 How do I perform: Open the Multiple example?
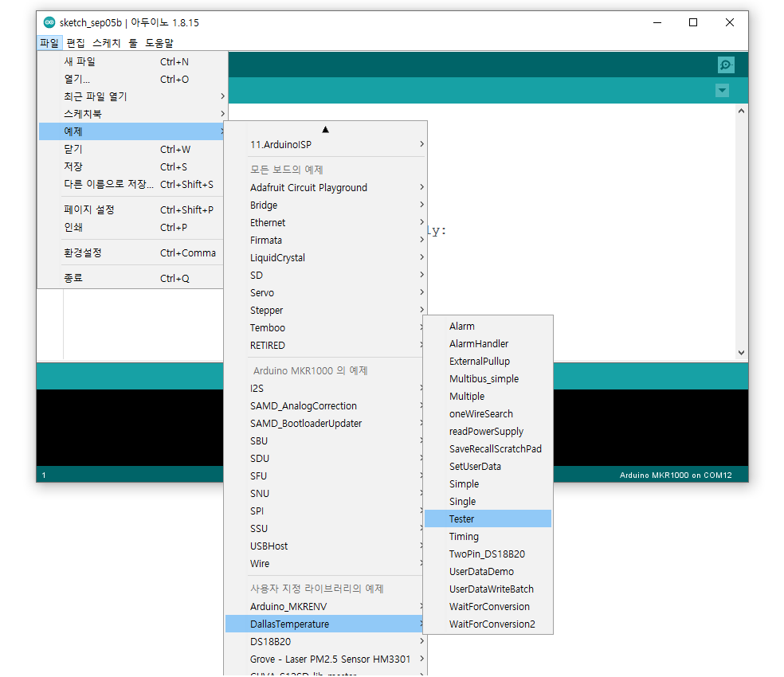pos(488,396)
